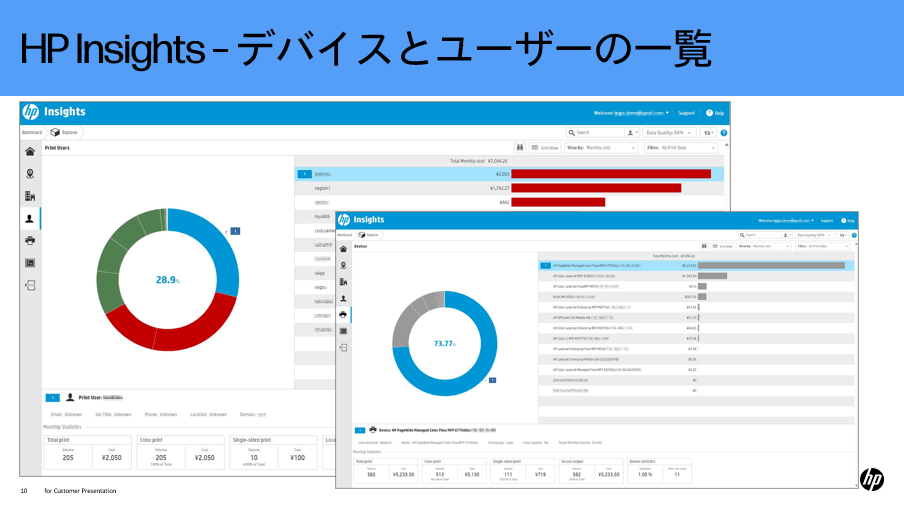Click Dashboard breadcrumb in Print Users window

pyautogui.click(x=32, y=132)
